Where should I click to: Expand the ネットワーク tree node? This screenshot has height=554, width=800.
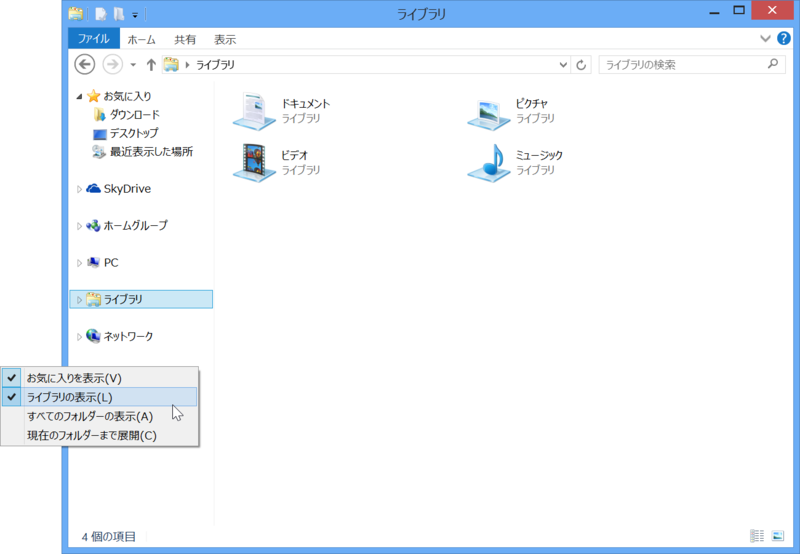[79, 337]
